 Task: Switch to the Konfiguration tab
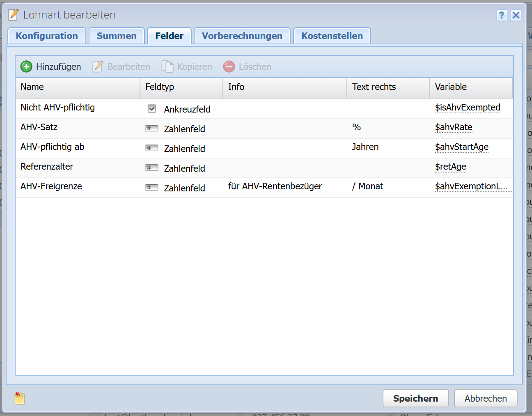pos(47,36)
